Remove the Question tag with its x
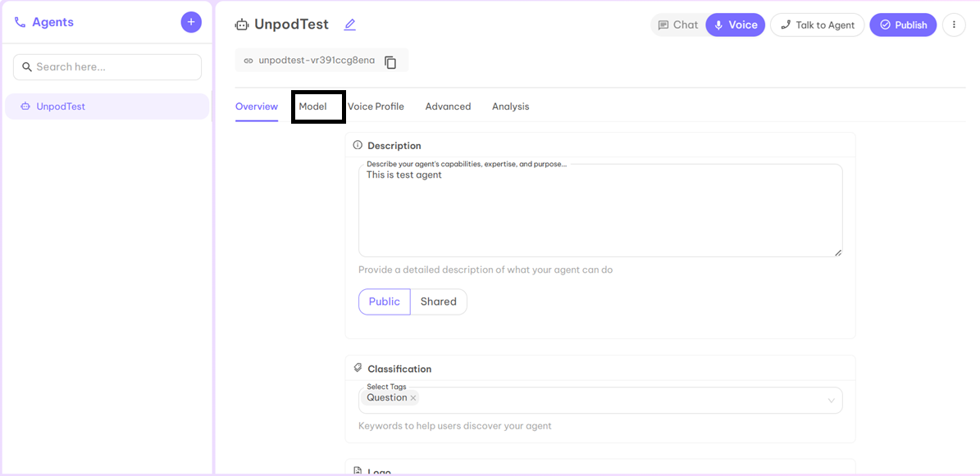The height and width of the screenshot is (476, 980). 413,398
